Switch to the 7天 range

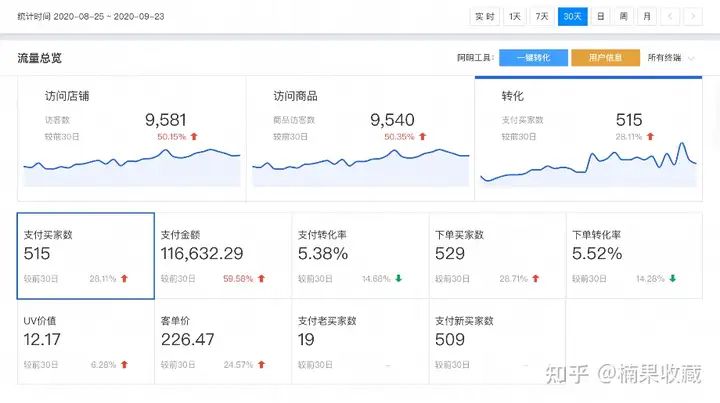click(542, 17)
